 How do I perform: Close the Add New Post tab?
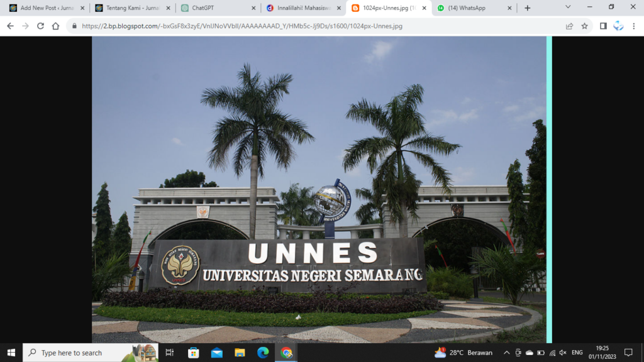pos(82,8)
